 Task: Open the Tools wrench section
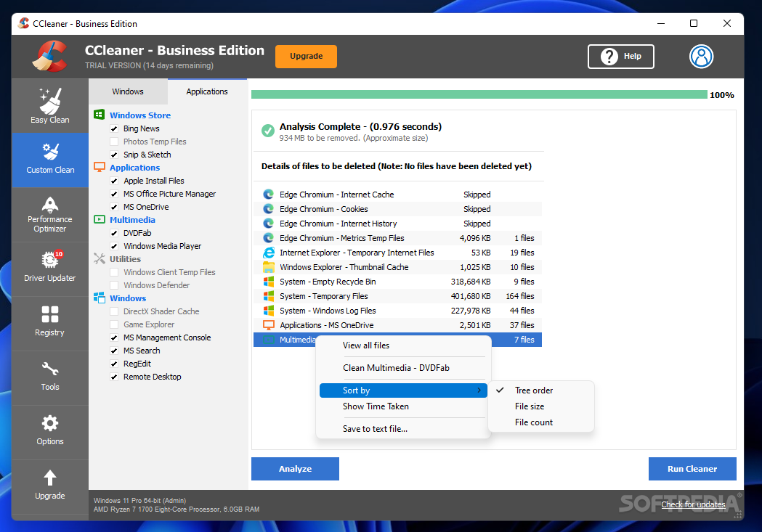click(x=50, y=377)
